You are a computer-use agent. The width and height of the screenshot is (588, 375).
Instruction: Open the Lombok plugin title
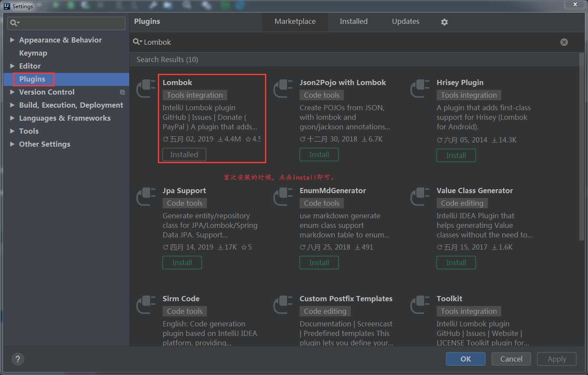(177, 82)
